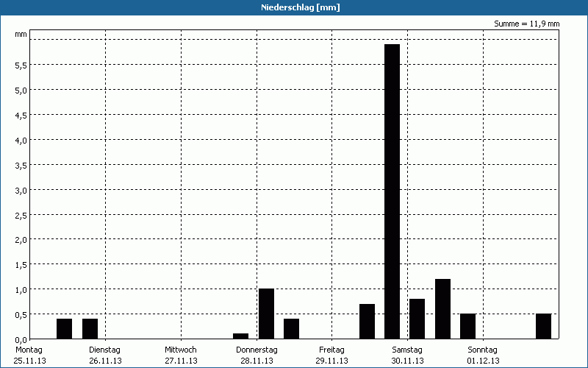Screen dimensions: 588x368
Task: Click the 0,5 y-axis value
Action: click(21, 314)
